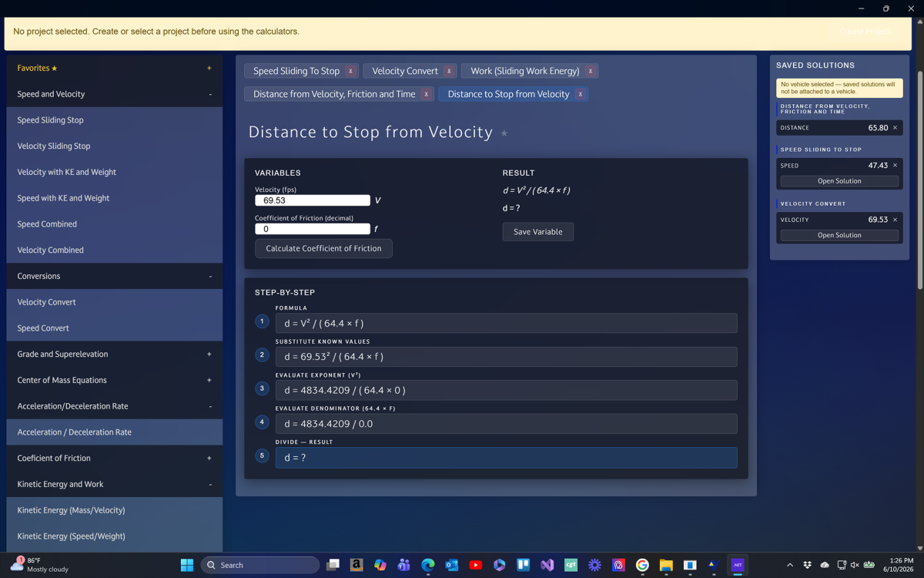Open Solution for Velocity Convert
924x578 pixels.
click(839, 235)
